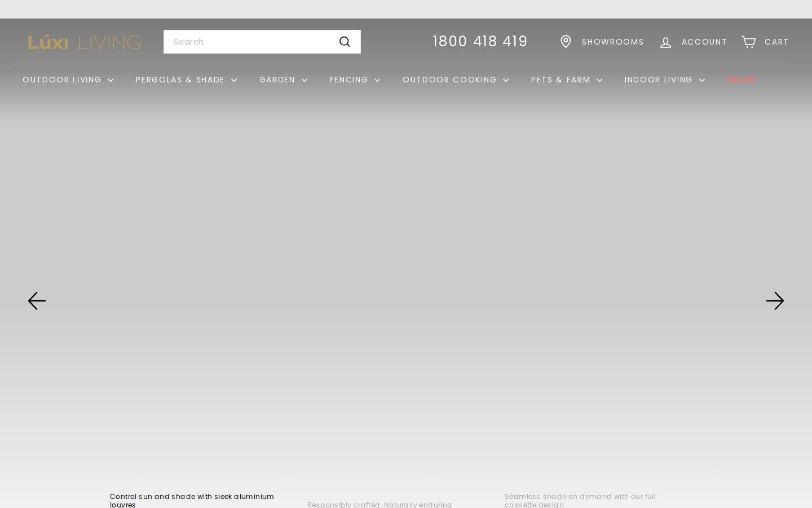Open the Outdoor Cooking menu

point(449,80)
